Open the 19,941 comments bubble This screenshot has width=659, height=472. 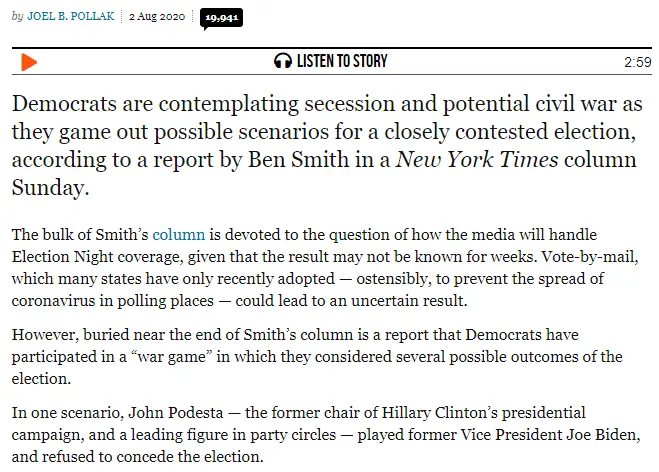(x=218, y=18)
